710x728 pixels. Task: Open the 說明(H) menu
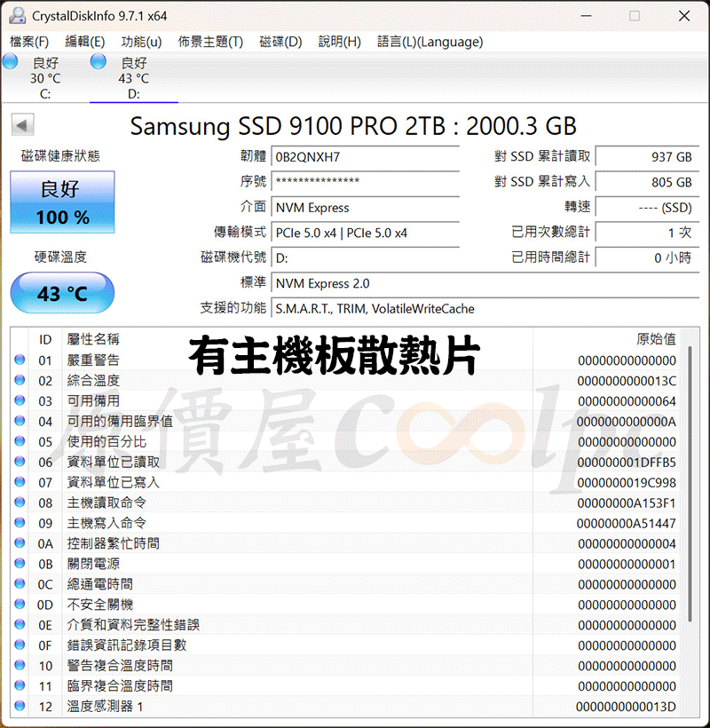pos(339,42)
